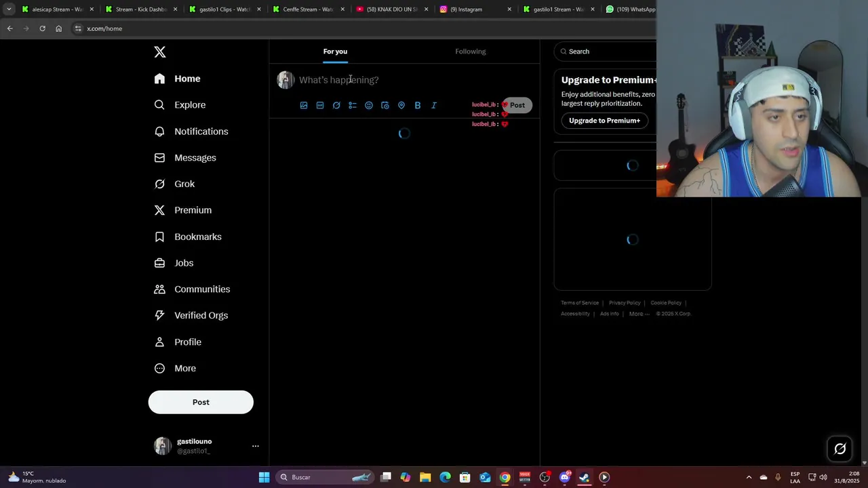Click the large Post button in sidebar

coord(201,402)
